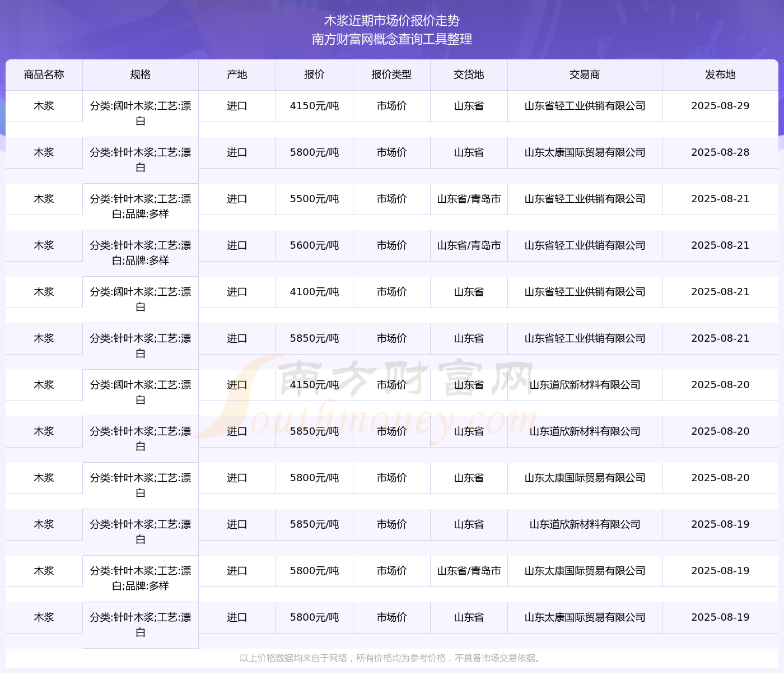The image size is (784, 675).
Task: Click the 发布地 column header
Action: pyautogui.click(x=720, y=75)
